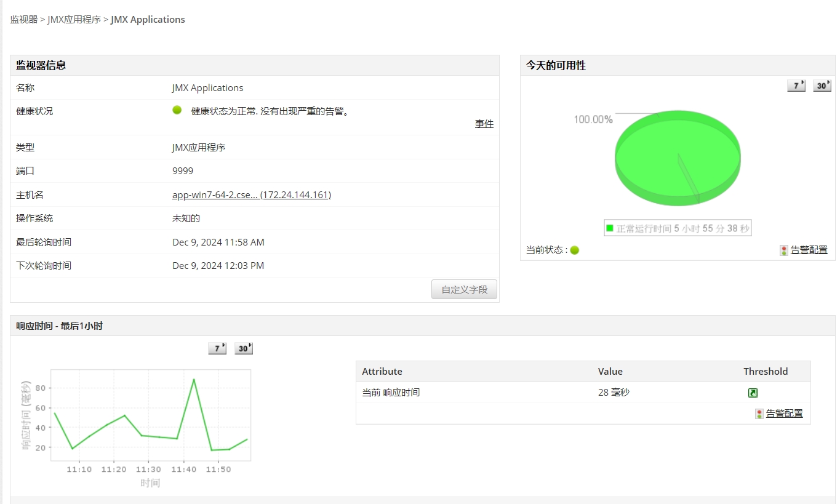840x504 pixels.
Task: Click 当前 响应时间 attribute cell
Action: 391,392
